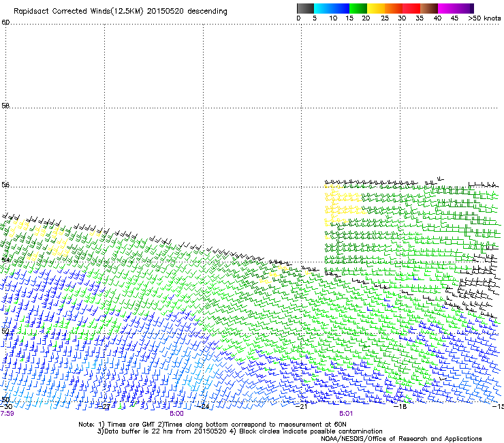Click the purple '8:01' time label
The image size is (504, 443).
click(x=346, y=414)
